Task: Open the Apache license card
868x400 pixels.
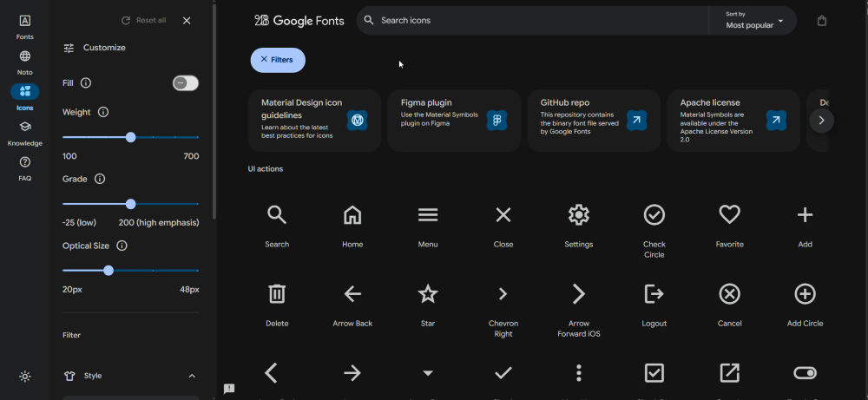Action: pos(733,121)
